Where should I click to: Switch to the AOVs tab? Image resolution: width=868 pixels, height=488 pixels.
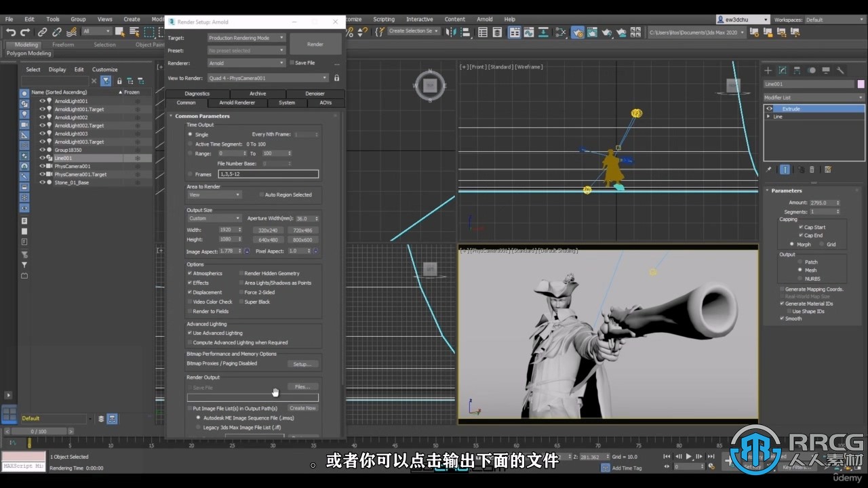coord(325,103)
